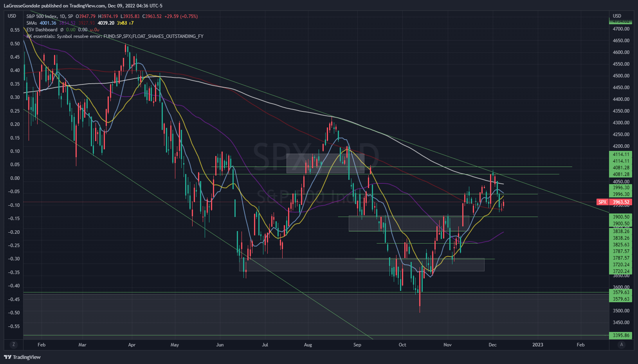Click the 0.30 left axis value
Screen dimensions: 638x364
[x=15, y=97]
